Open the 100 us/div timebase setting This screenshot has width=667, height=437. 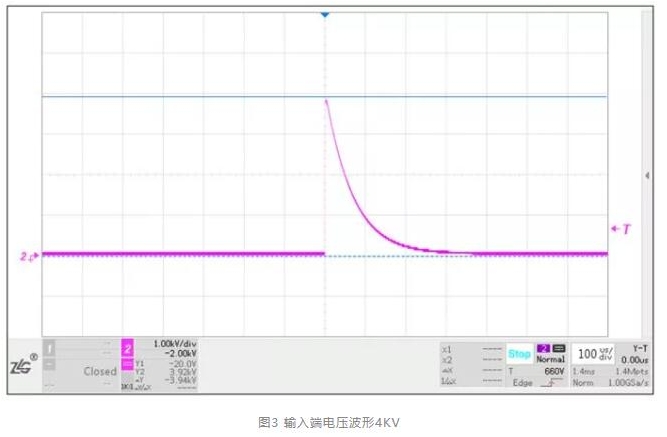tap(588, 353)
